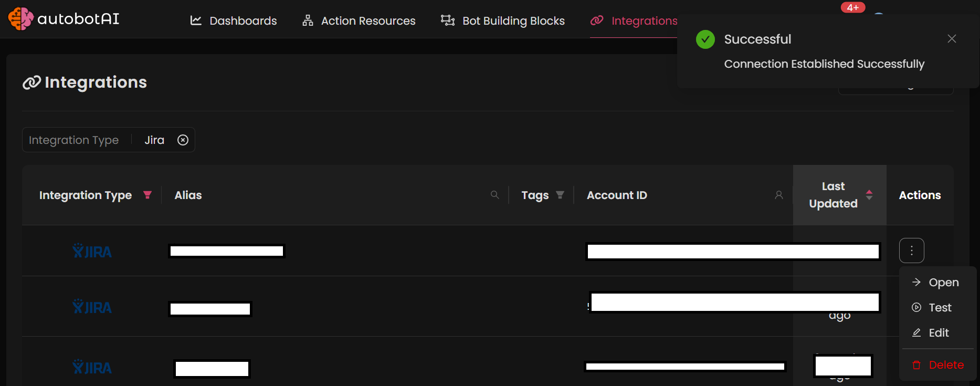Click the Actions column header
Image resolution: width=980 pixels, height=386 pixels.
pyautogui.click(x=920, y=195)
